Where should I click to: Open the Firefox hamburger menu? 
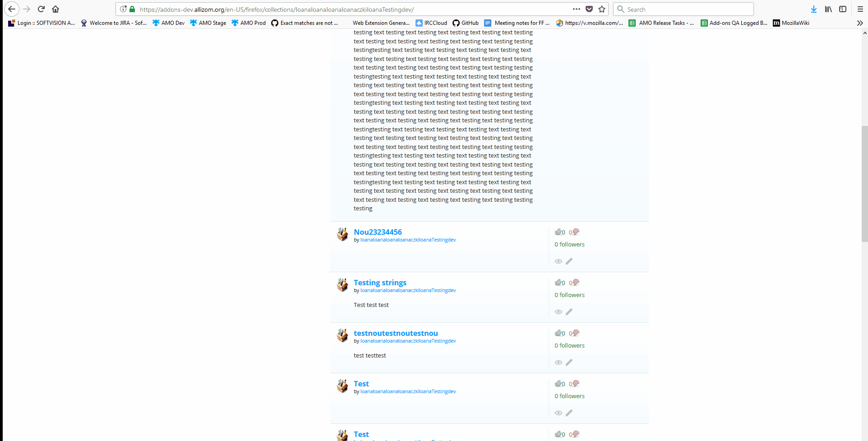(x=860, y=9)
